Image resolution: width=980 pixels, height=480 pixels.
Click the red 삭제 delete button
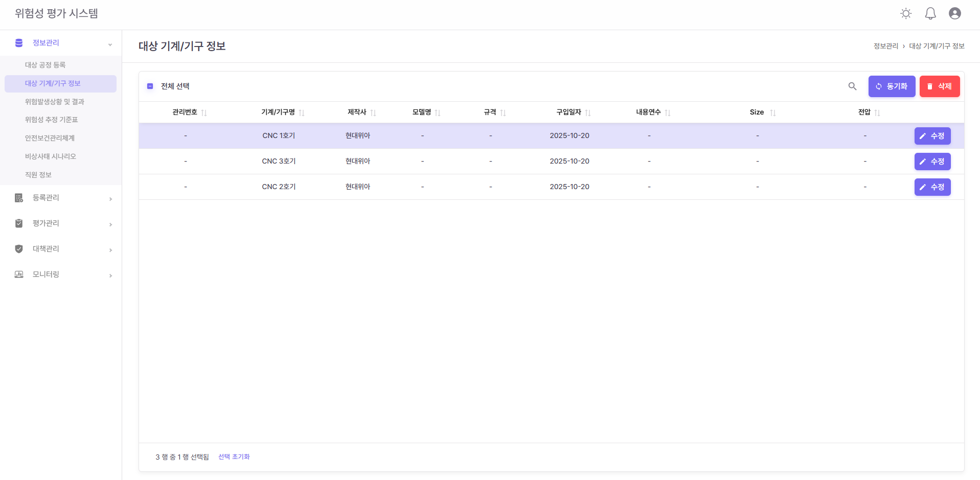pos(939,86)
